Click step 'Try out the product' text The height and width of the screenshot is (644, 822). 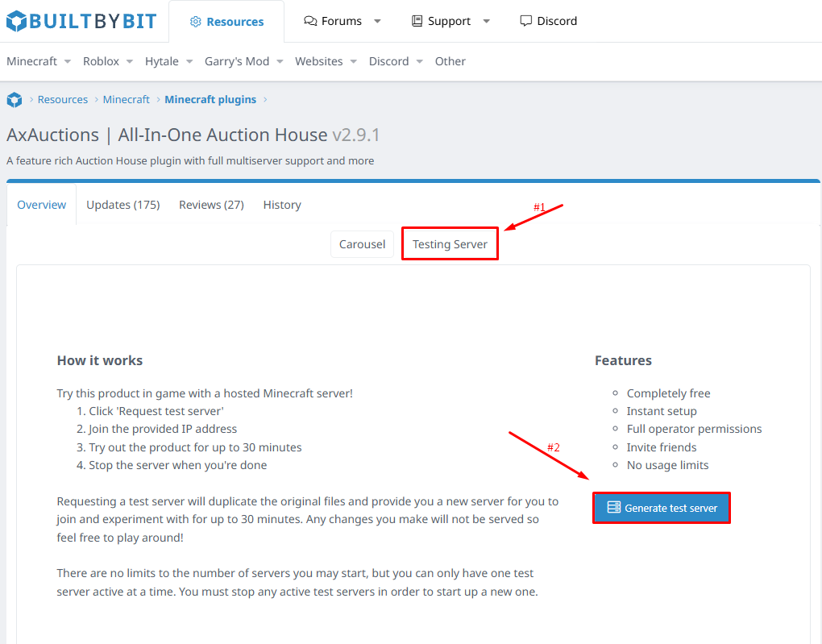(195, 447)
